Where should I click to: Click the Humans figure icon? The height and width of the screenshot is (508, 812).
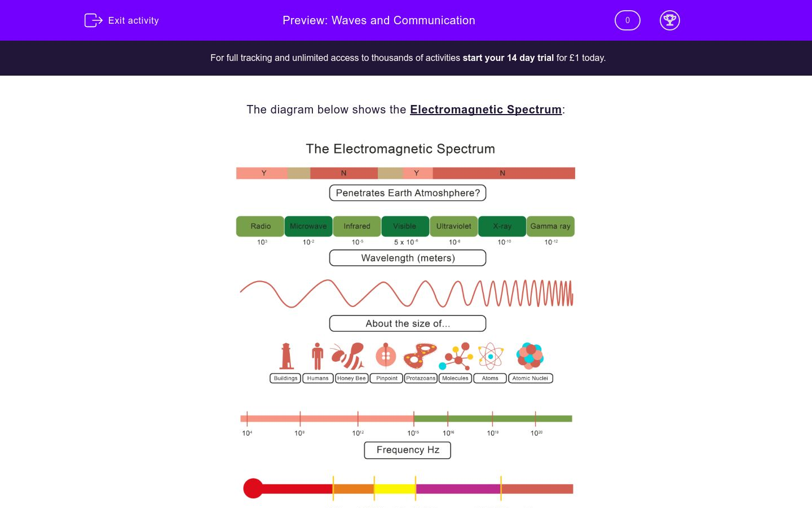tap(317, 354)
